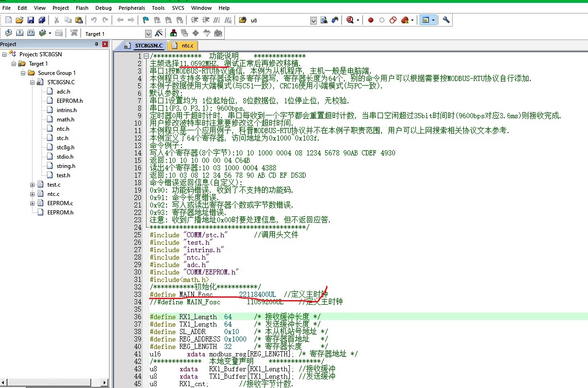This screenshot has width=588, height=388.
Task: Open the kill breakpoints dropdown arrow
Action: [x=412, y=20]
